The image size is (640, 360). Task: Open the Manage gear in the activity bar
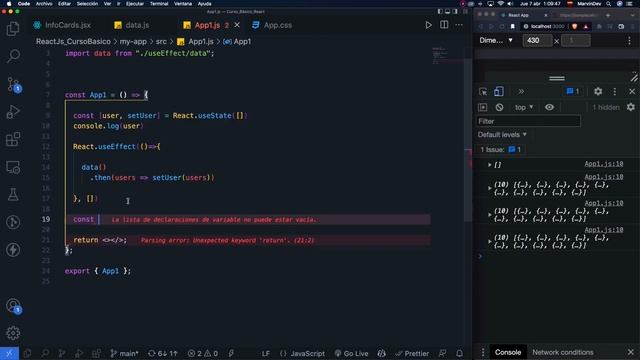pyautogui.click(x=13, y=333)
